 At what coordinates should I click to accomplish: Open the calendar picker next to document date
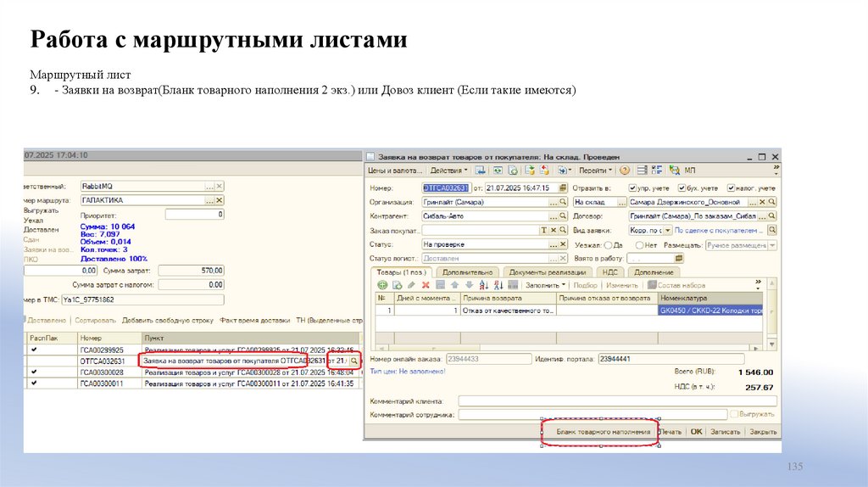(562, 188)
